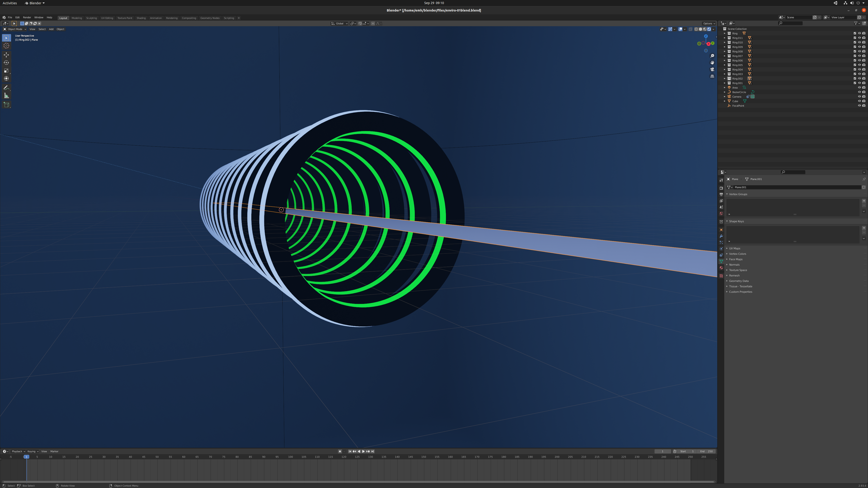The image size is (868, 488).
Task: Toggle camera view with the camera gizmo icon
Action: pos(712,69)
